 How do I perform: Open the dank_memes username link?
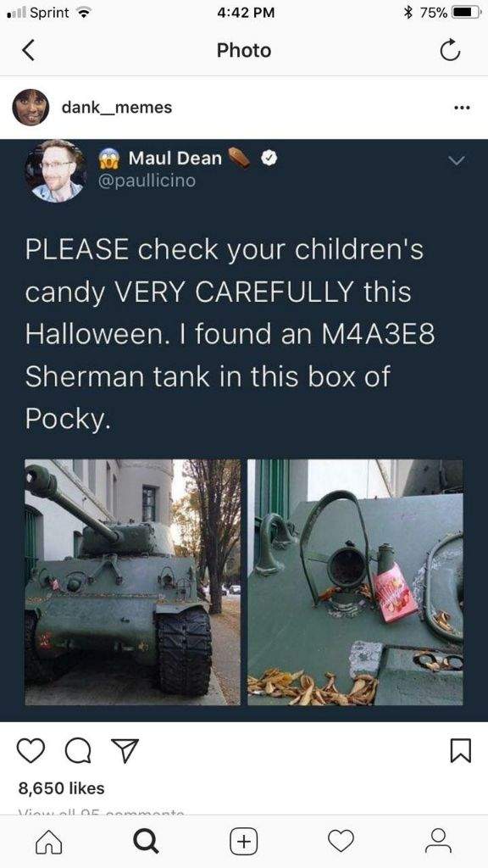117,108
